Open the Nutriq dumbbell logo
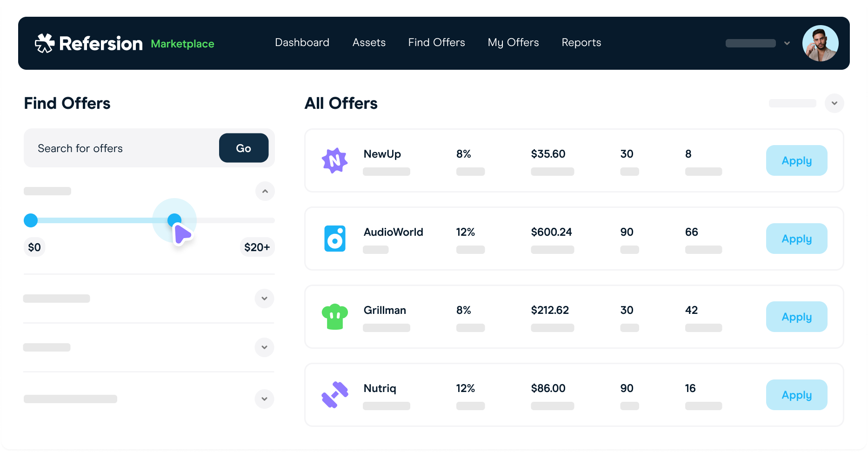Screen dimensions: 868x452 [335, 395]
